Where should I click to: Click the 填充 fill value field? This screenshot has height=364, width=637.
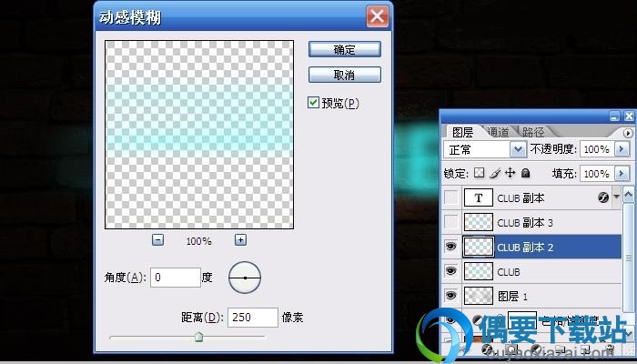(x=596, y=174)
